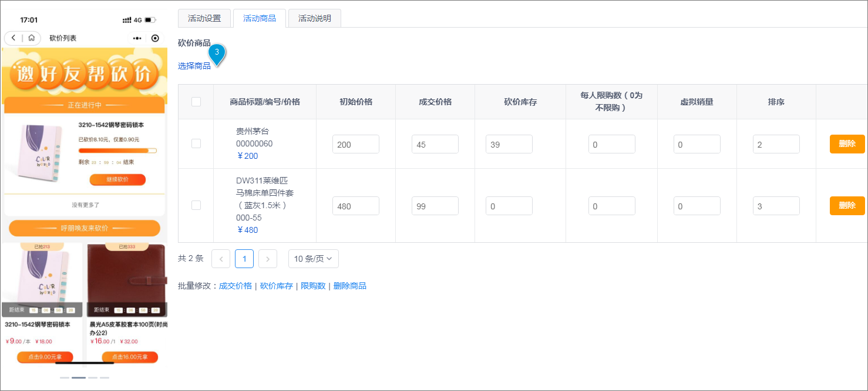Edit 每人限购数 field for 贵州茅台
The image size is (868, 391).
coord(612,144)
